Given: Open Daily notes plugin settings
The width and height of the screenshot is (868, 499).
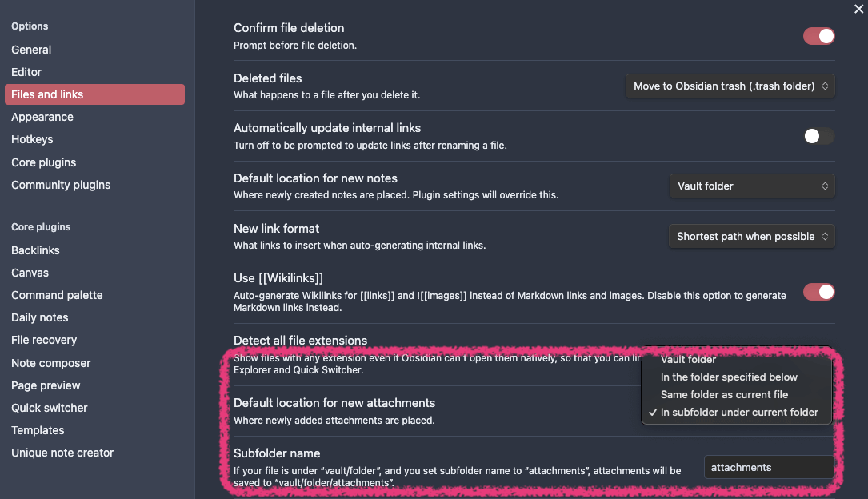Looking at the screenshot, I should tap(40, 317).
